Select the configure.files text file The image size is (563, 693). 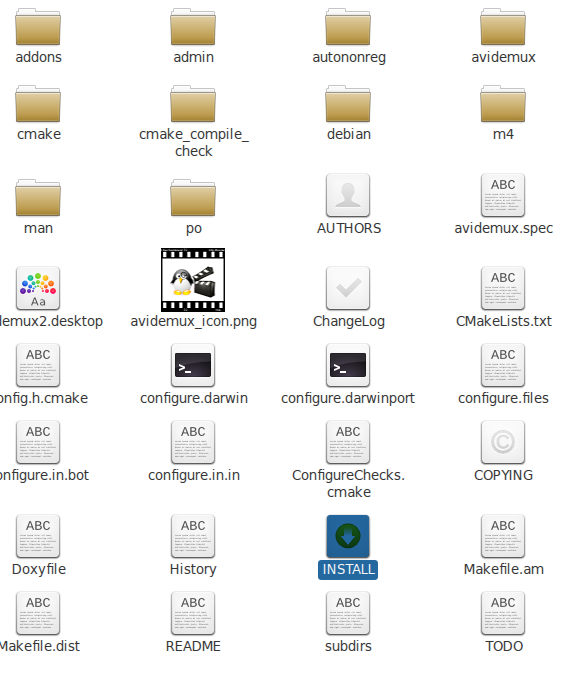[503, 365]
